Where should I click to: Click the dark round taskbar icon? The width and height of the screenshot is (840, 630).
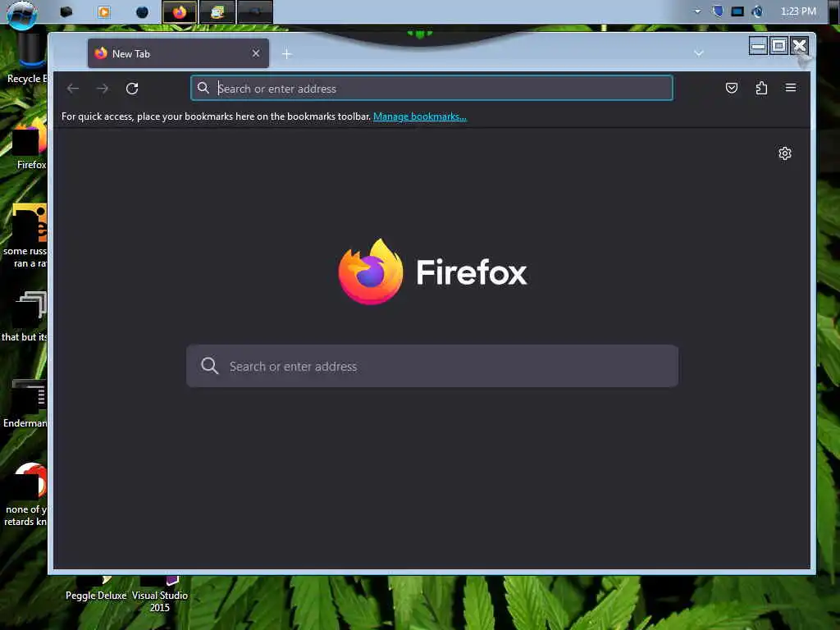point(142,11)
